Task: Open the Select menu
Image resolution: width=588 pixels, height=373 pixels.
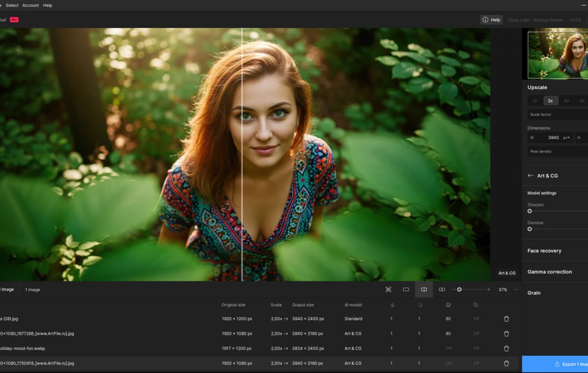Action: [12, 5]
